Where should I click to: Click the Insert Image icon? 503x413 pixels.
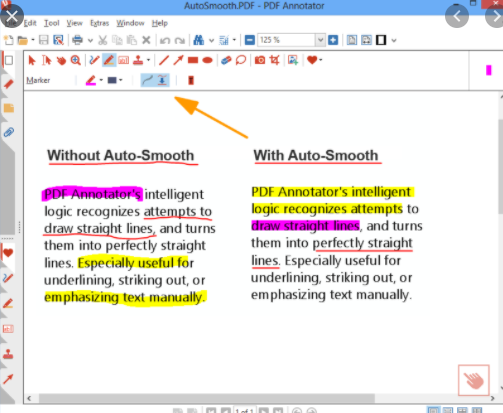click(293, 60)
